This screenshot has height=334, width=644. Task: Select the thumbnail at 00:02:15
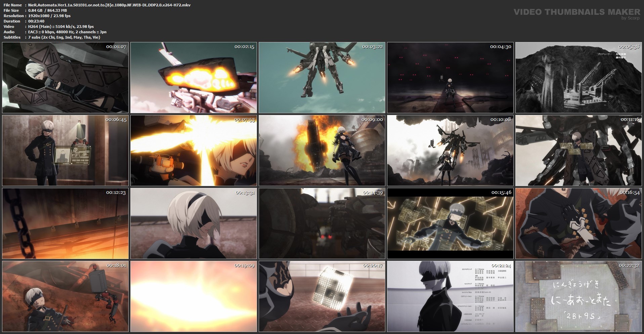click(194, 78)
